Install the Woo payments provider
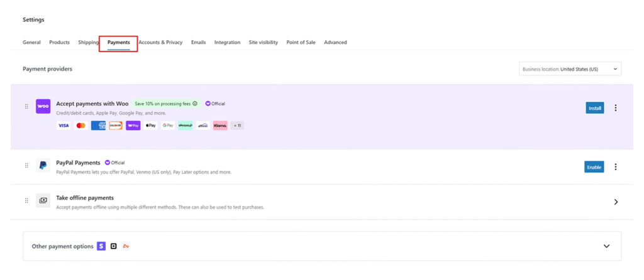The height and width of the screenshot is (280, 644). 594,108
